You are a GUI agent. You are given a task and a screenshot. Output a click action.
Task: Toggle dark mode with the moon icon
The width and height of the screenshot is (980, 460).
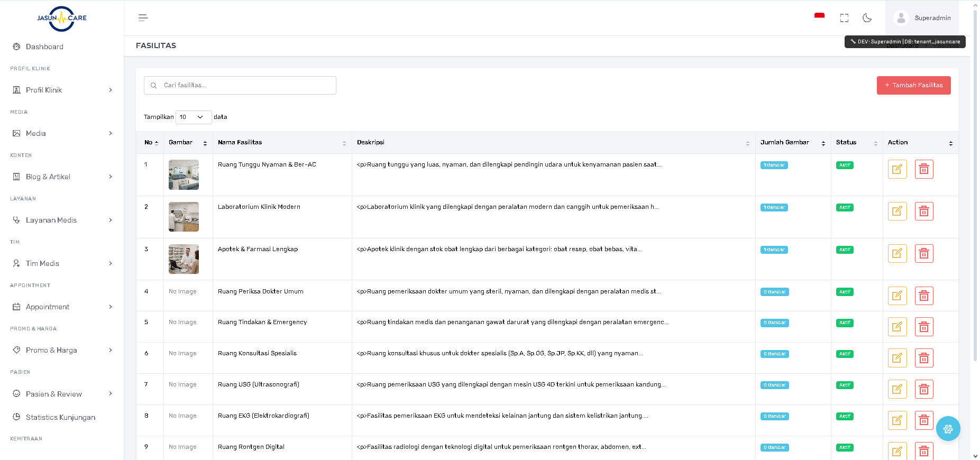[867, 18]
